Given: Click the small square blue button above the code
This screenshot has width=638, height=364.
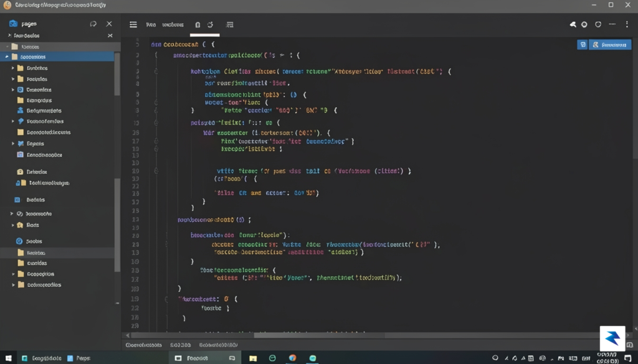Looking at the screenshot, I should pyautogui.click(x=583, y=45).
